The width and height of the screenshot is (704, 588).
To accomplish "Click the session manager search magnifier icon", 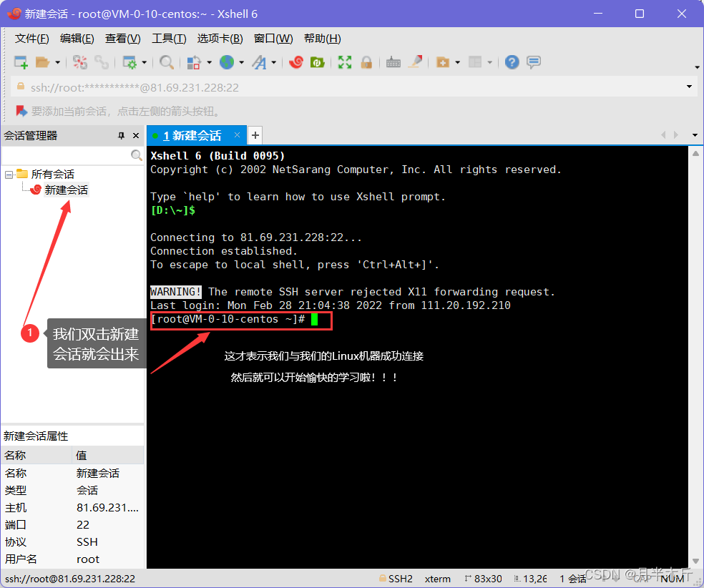I will 137,155.
